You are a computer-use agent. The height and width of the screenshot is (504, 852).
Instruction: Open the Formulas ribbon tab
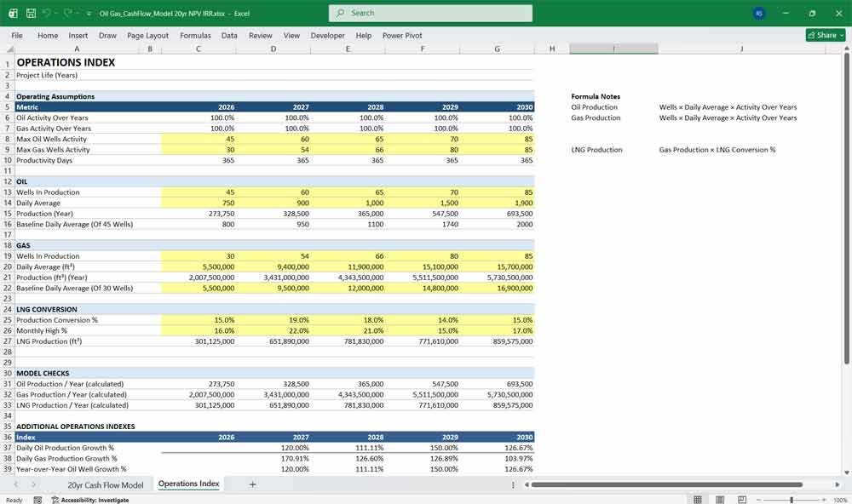pyautogui.click(x=195, y=35)
